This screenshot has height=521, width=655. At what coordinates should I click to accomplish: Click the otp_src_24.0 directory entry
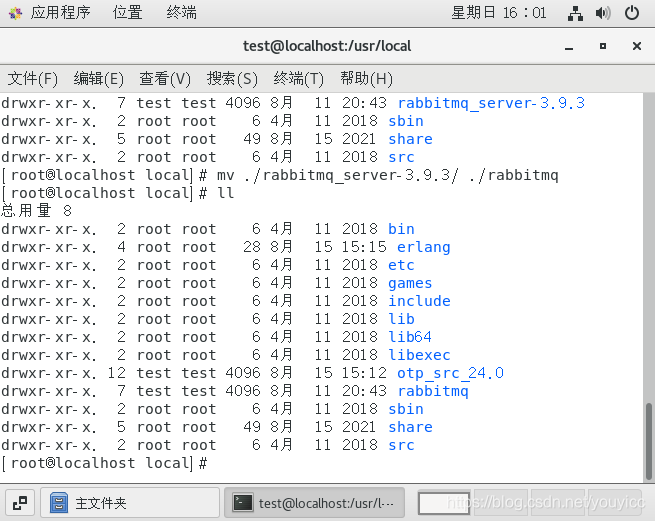[450, 373]
